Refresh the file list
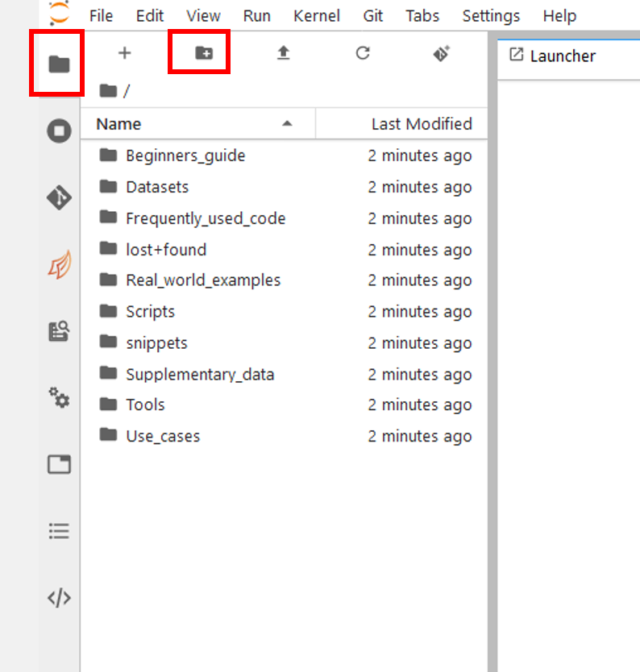This screenshot has width=640, height=672. pos(363,53)
